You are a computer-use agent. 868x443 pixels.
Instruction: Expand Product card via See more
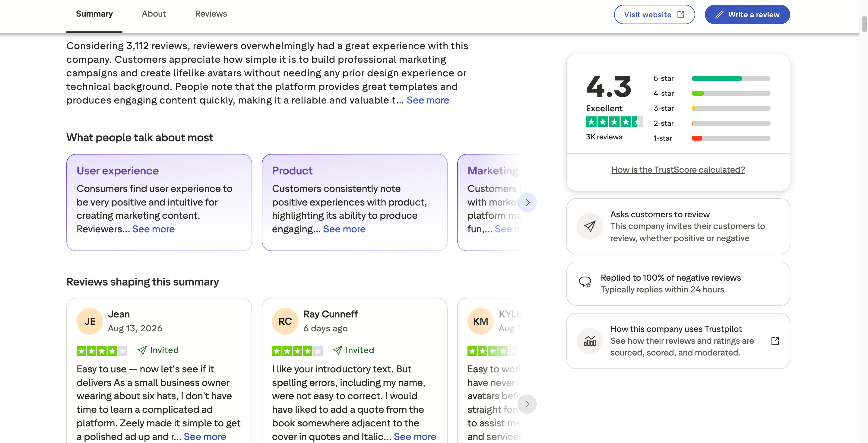coord(344,229)
